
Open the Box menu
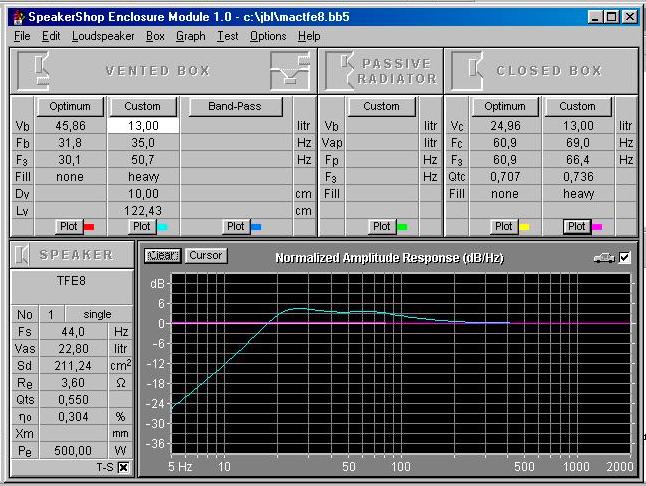point(155,36)
